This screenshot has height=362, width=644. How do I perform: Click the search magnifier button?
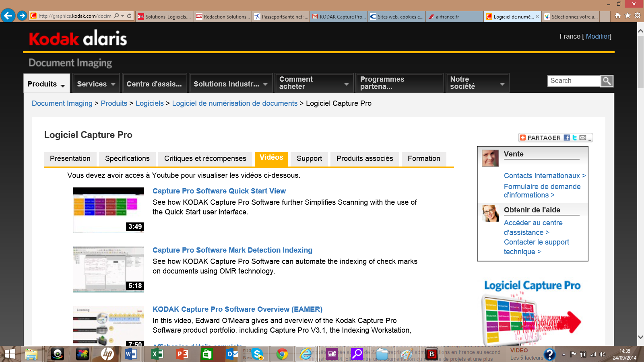tap(607, 81)
